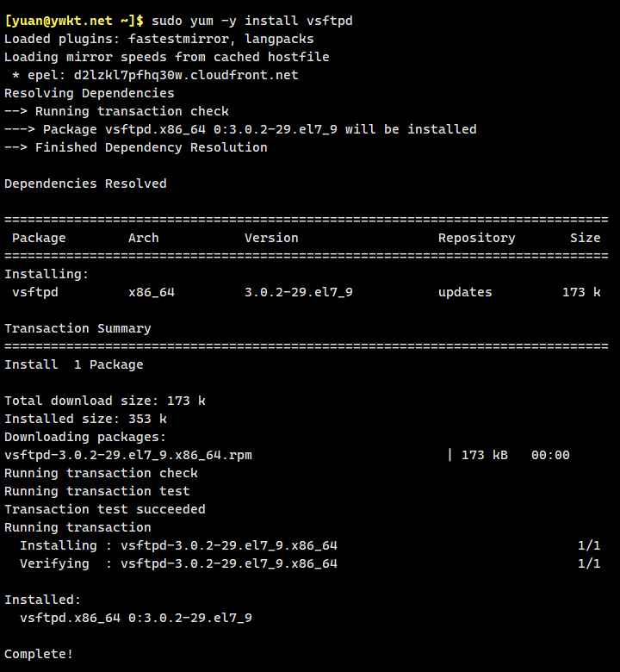Click the Package column header

(39, 238)
